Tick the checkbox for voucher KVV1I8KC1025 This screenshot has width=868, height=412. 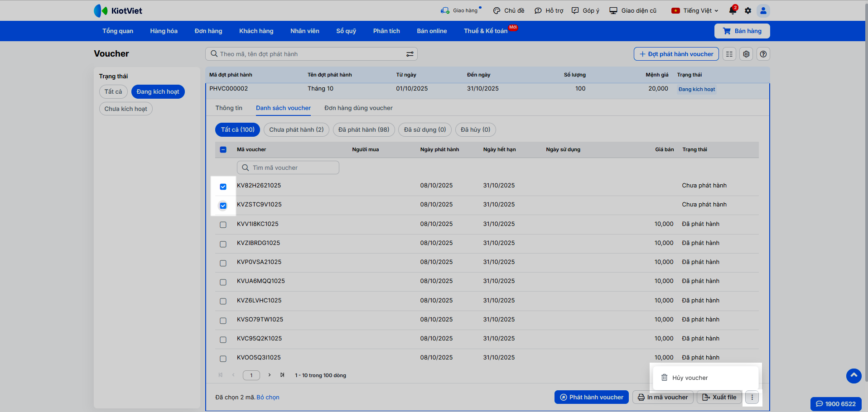coord(223,225)
